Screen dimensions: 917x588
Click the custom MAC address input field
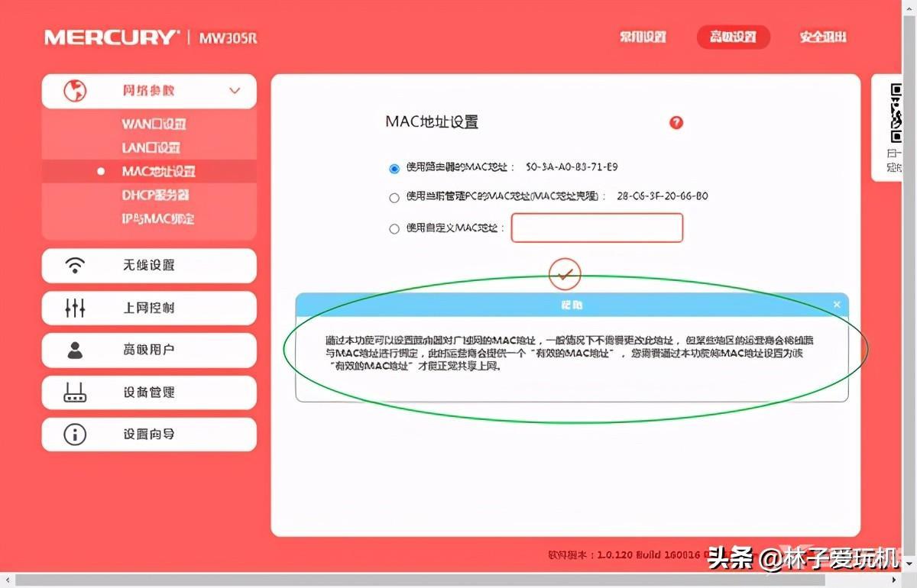(597, 228)
